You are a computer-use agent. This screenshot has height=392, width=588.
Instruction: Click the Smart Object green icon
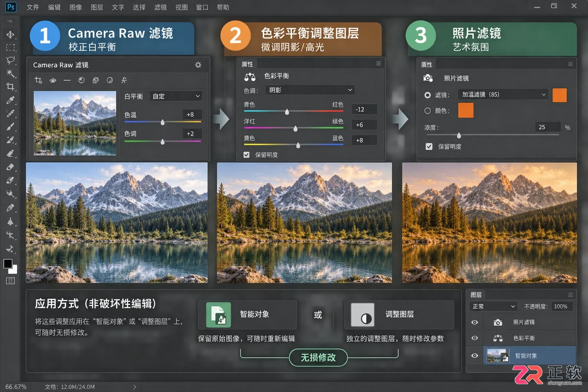tap(218, 315)
